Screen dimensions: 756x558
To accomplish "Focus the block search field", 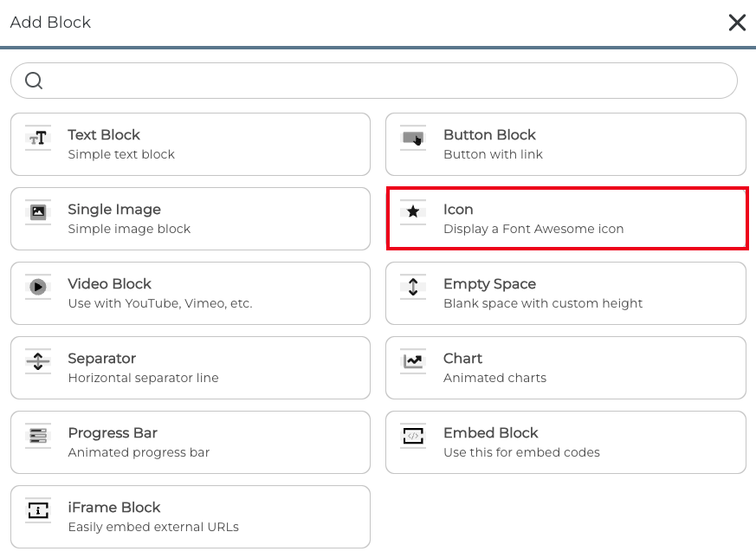I will pos(374,81).
